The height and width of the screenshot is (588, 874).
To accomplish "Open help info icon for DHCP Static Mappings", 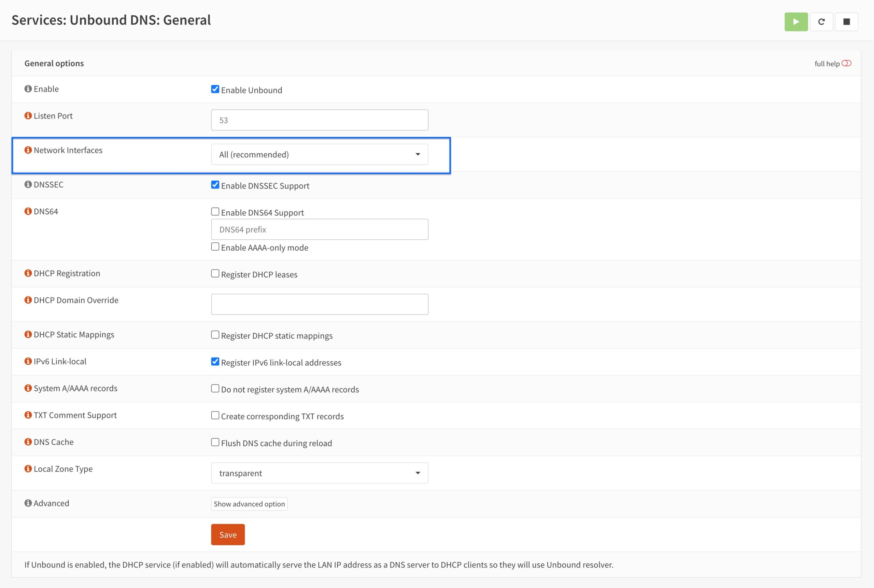I will (28, 335).
